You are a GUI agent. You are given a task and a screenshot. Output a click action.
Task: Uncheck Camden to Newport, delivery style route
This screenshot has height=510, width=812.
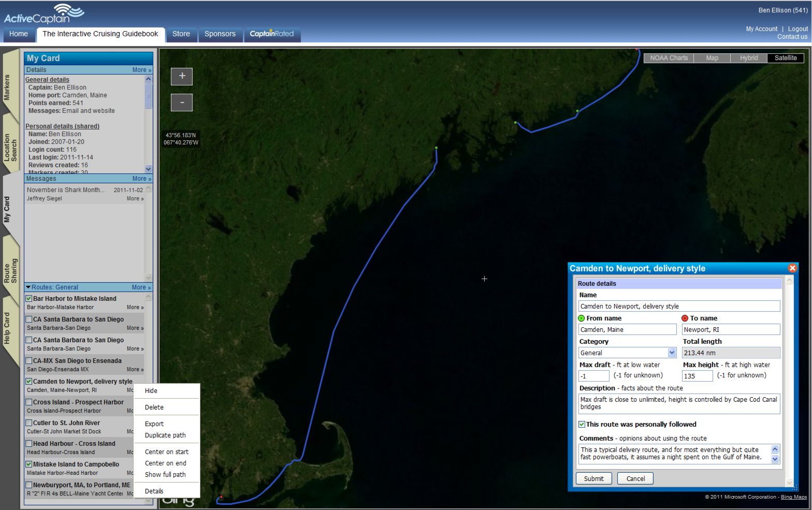(29, 382)
